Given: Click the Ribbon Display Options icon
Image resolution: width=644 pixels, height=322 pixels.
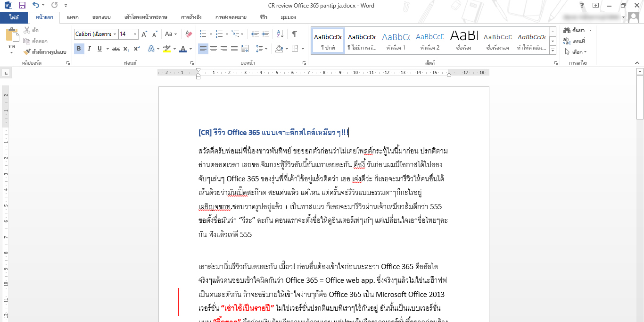Looking at the screenshot, I should [596, 5].
